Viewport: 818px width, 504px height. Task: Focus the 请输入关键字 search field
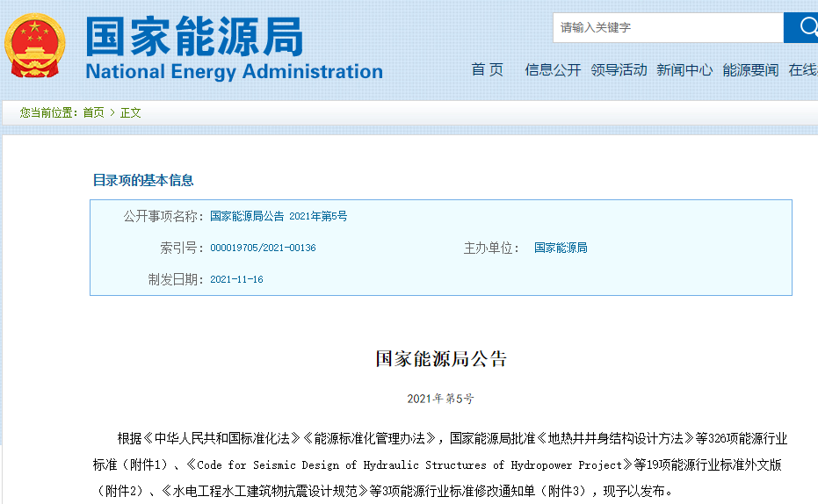click(668, 27)
